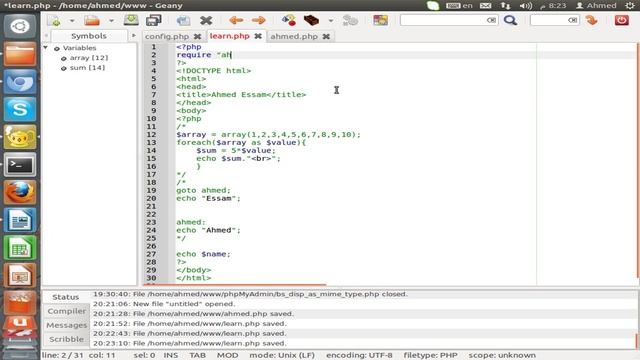The height and width of the screenshot is (360, 640).
Task: Click the foreach line in the editor
Action: coord(241,142)
